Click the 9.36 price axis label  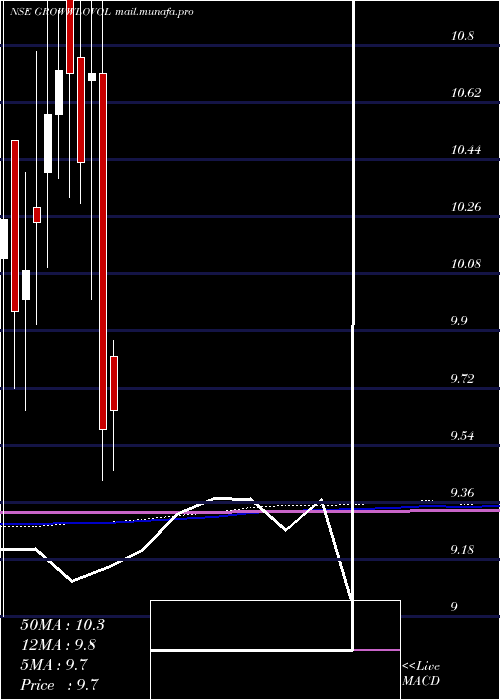pos(462,492)
